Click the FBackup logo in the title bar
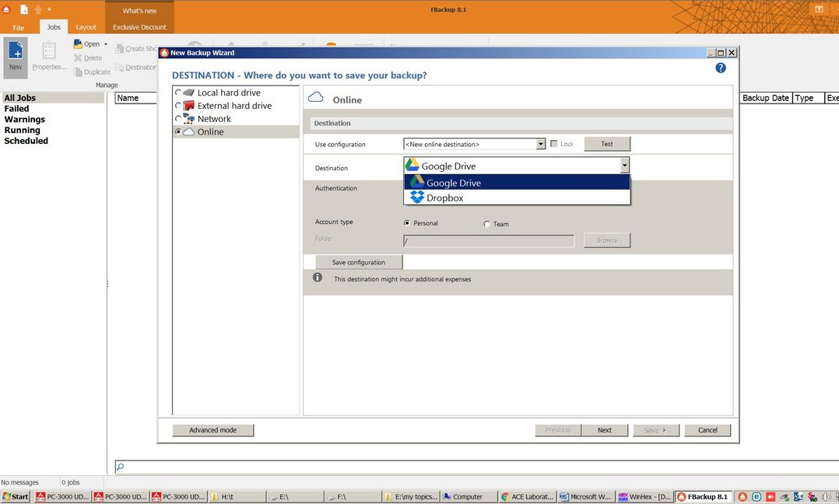Image resolution: width=839 pixels, height=504 pixels. [6, 9]
